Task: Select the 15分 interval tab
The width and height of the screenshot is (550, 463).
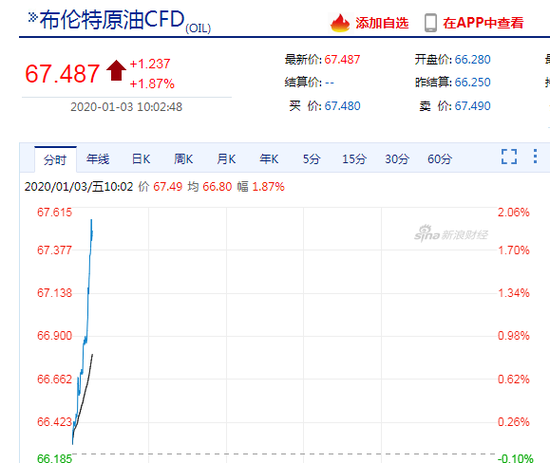Action: coord(354,159)
